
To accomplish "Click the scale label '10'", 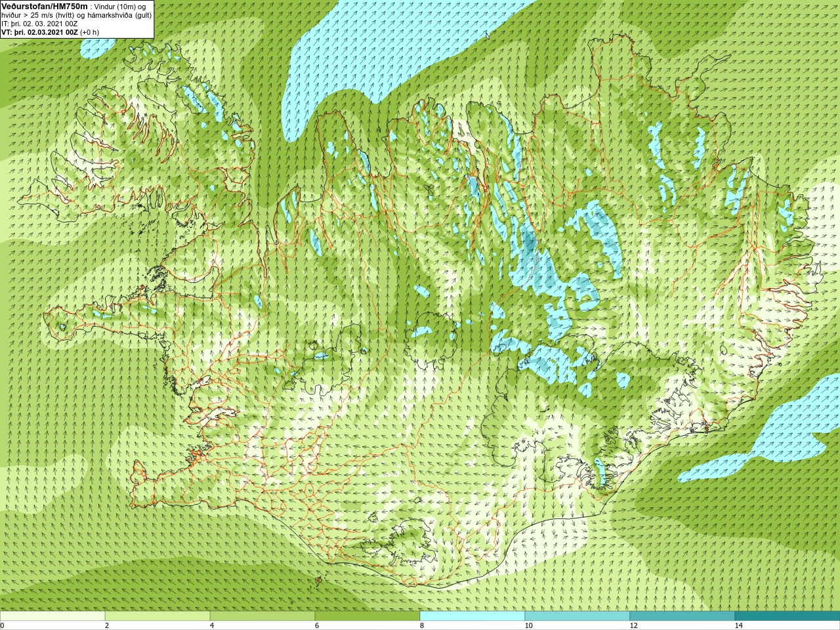I will click(528, 625).
